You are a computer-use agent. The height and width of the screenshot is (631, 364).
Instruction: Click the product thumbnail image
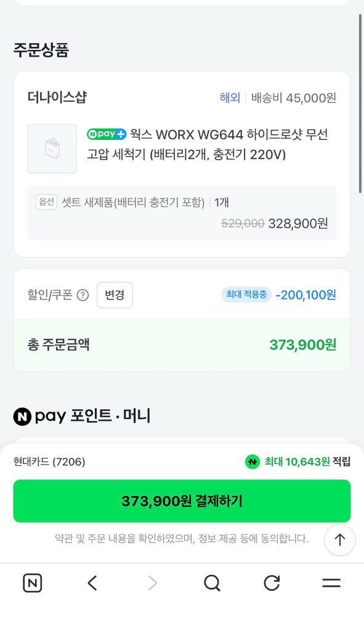click(x=52, y=149)
